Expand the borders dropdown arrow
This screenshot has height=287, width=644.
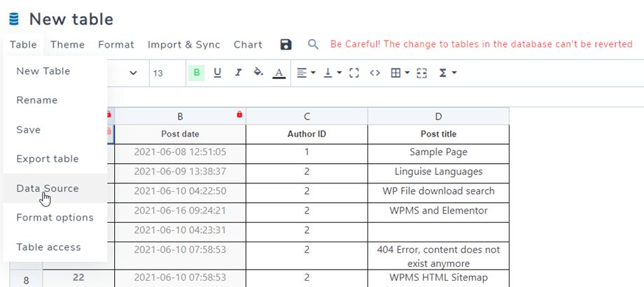(407, 73)
